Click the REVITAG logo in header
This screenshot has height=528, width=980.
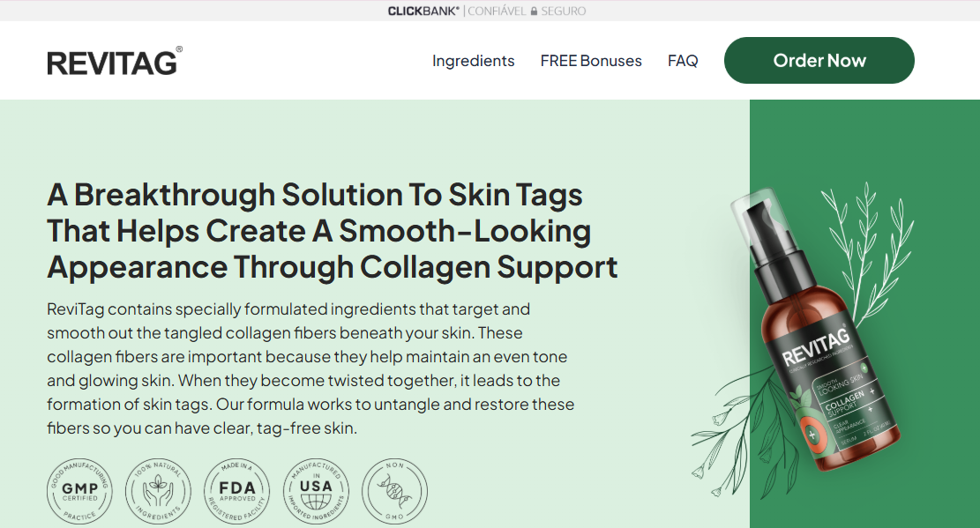(x=115, y=61)
